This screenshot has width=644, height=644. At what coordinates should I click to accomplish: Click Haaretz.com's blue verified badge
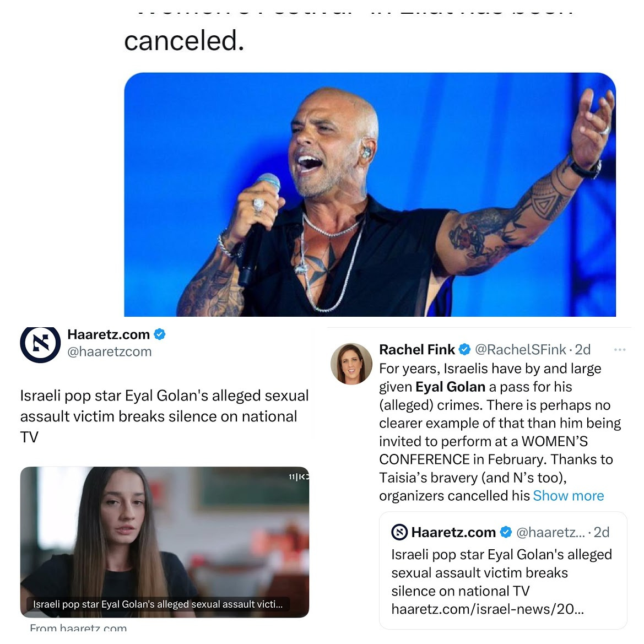pos(160,335)
